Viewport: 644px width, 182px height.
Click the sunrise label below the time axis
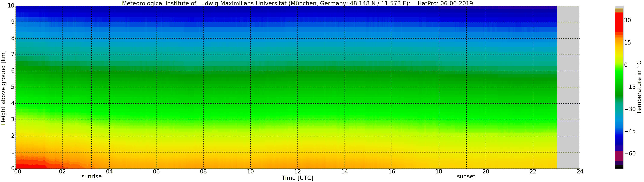92,176
